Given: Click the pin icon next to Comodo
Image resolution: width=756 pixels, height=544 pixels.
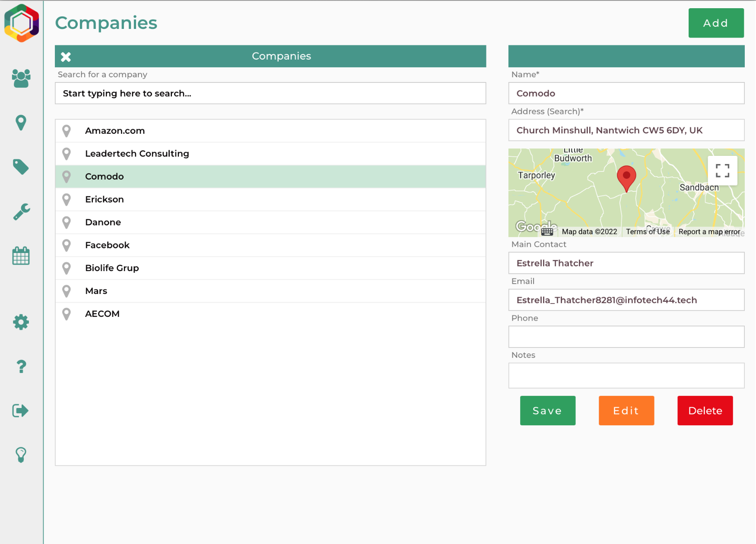Looking at the screenshot, I should click(x=67, y=177).
